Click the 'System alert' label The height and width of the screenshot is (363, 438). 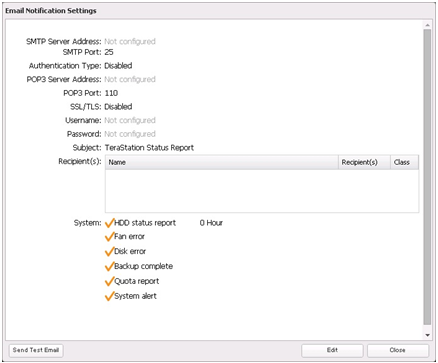[x=135, y=296]
